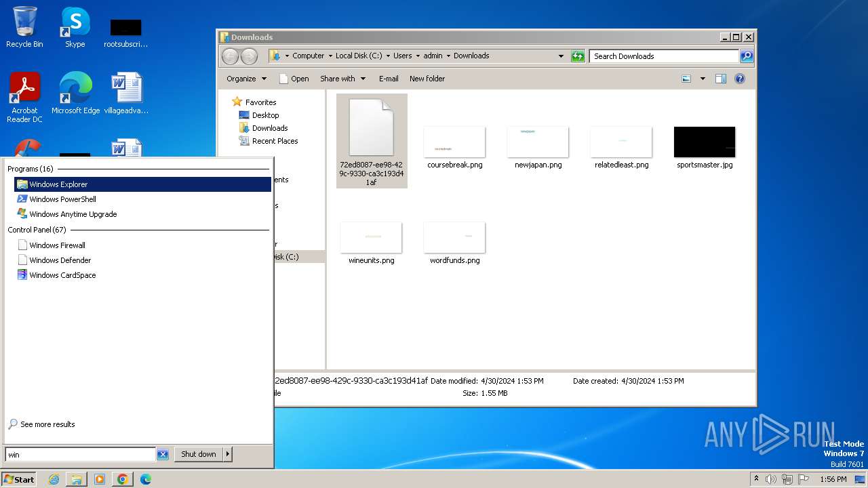
Task: Click admin in the address breadcrumb
Action: click(433, 56)
